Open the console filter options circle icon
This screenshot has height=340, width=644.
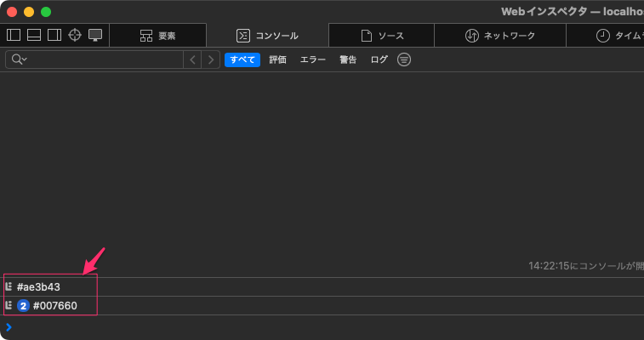tap(404, 59)
